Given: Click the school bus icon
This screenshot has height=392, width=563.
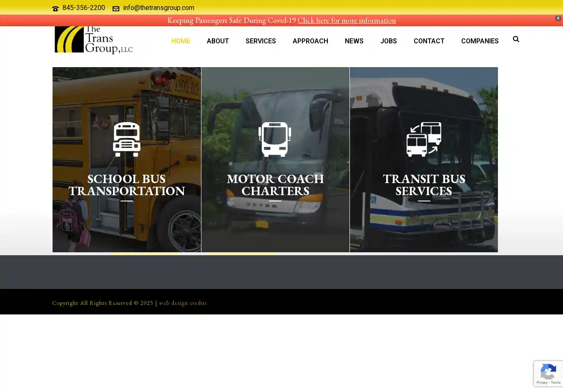Looking at the screenshot, I should [x=126, y=139].
